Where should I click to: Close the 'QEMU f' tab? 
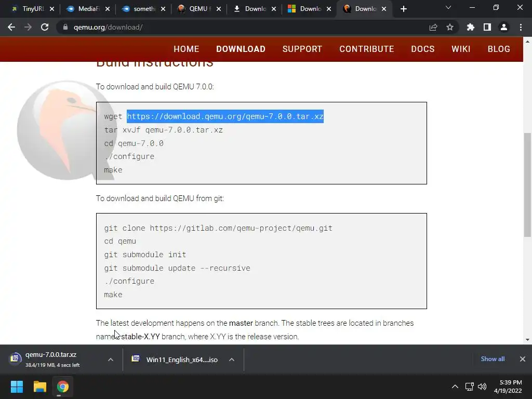(219, 9)
